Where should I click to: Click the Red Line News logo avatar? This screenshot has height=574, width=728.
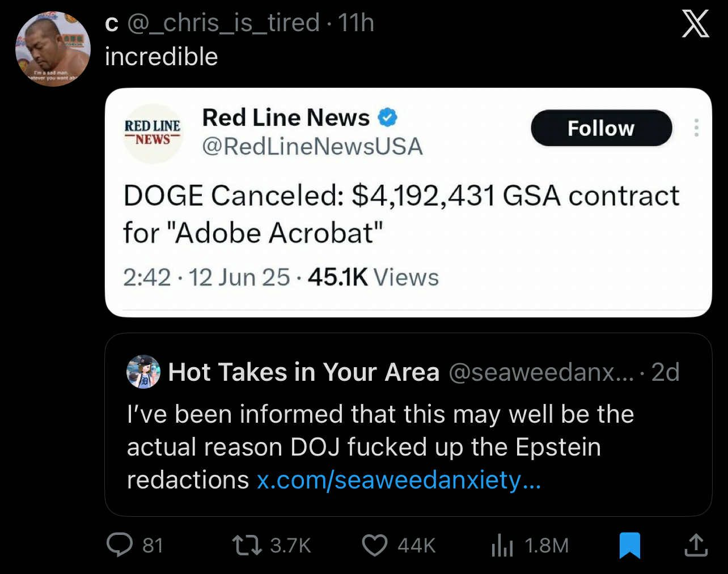pyautogui.click(x=153, y=133)
